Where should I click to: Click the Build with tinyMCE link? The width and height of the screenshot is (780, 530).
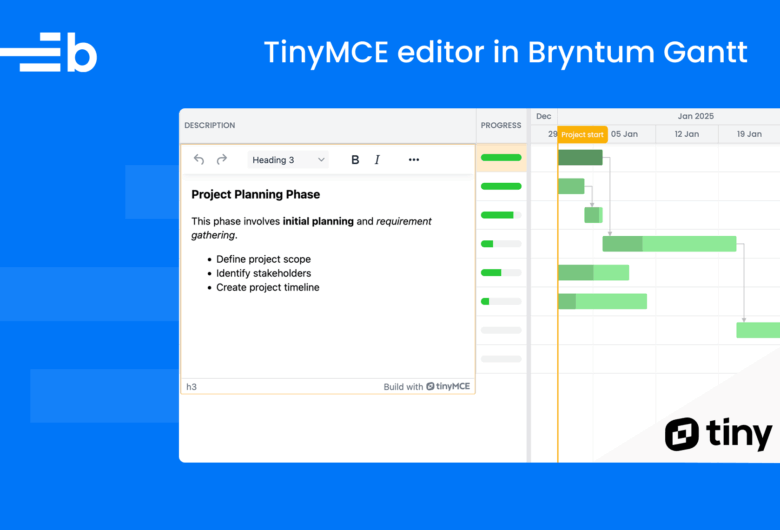click(426, 387)
